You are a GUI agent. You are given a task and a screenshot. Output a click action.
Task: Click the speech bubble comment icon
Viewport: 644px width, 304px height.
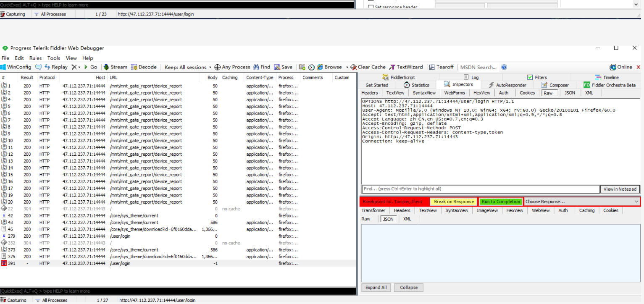[39, 67]
